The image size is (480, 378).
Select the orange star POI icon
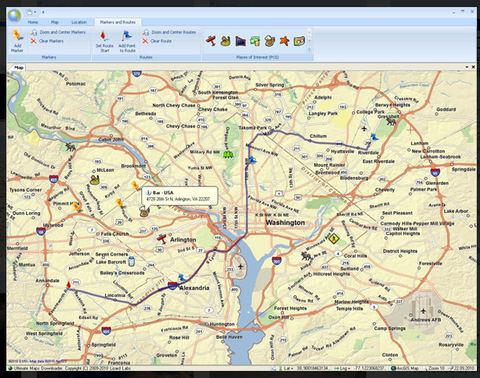click(x=284, y=41)
